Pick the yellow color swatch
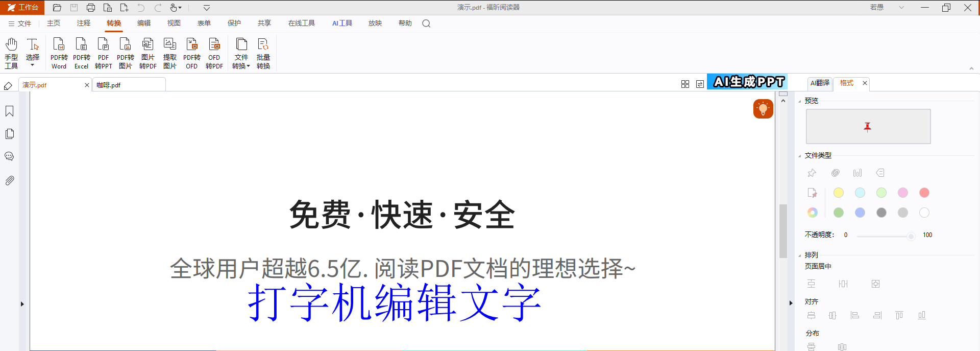 pyautogui.click(x=839, y=193)
